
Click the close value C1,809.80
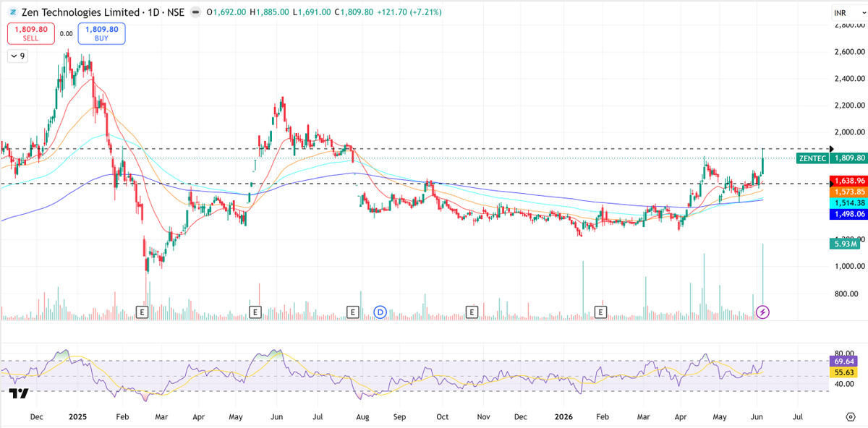354,12
